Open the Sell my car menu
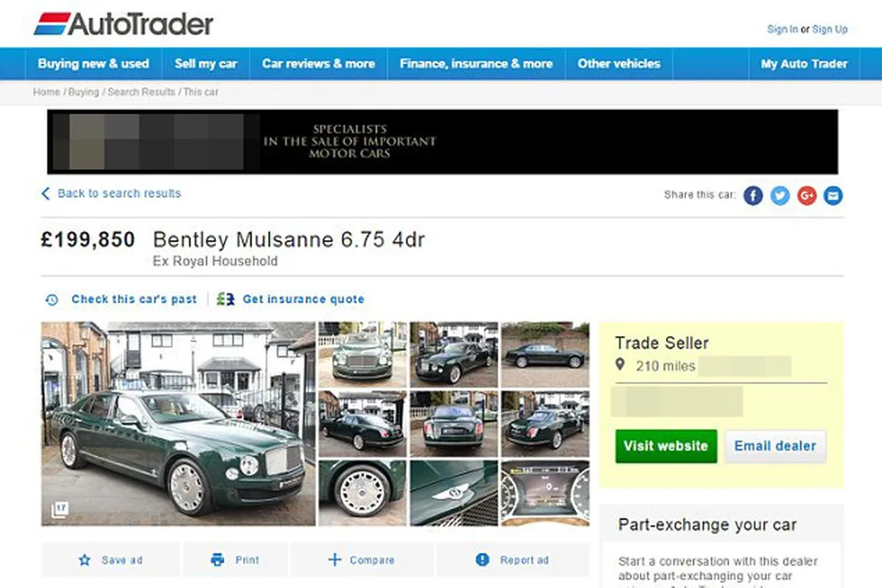 point(206,64)
